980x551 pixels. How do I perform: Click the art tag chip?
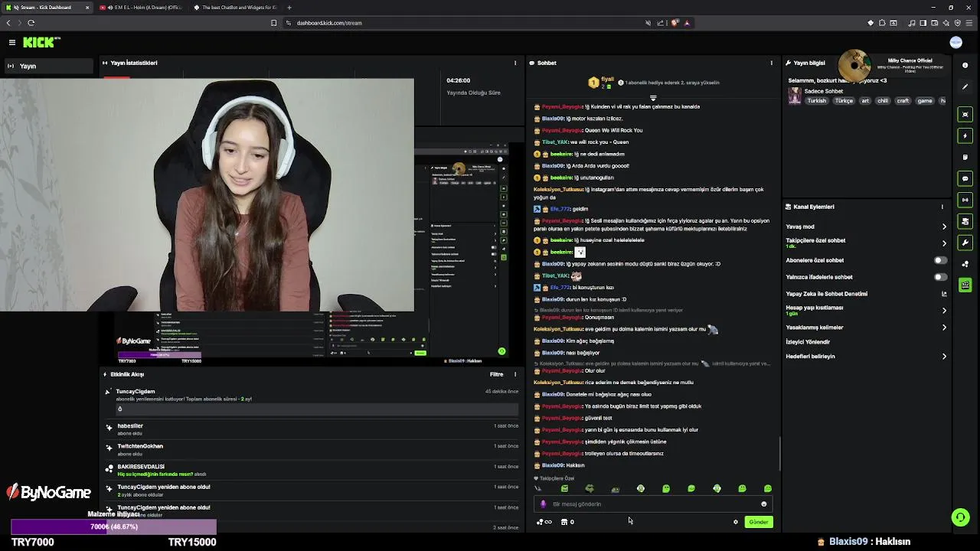click(865, 101)
